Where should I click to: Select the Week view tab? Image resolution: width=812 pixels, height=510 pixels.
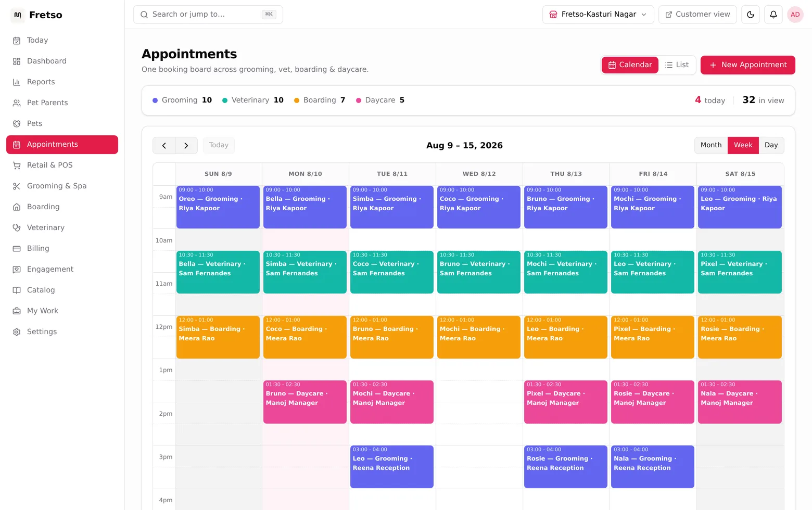point(743,145)
